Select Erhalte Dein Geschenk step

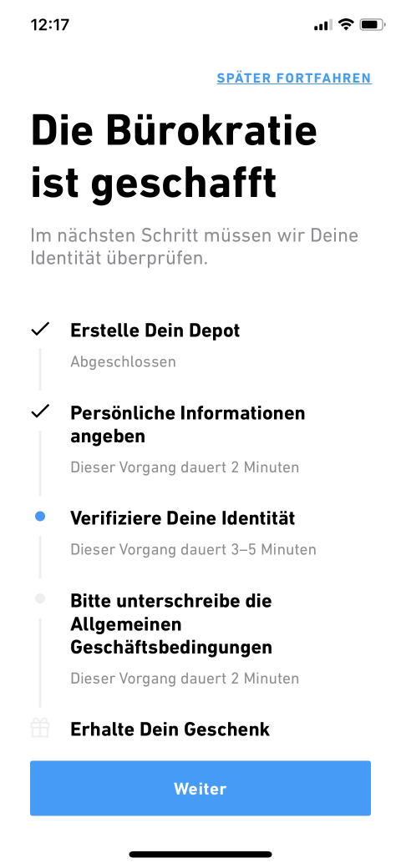(170, 729)
